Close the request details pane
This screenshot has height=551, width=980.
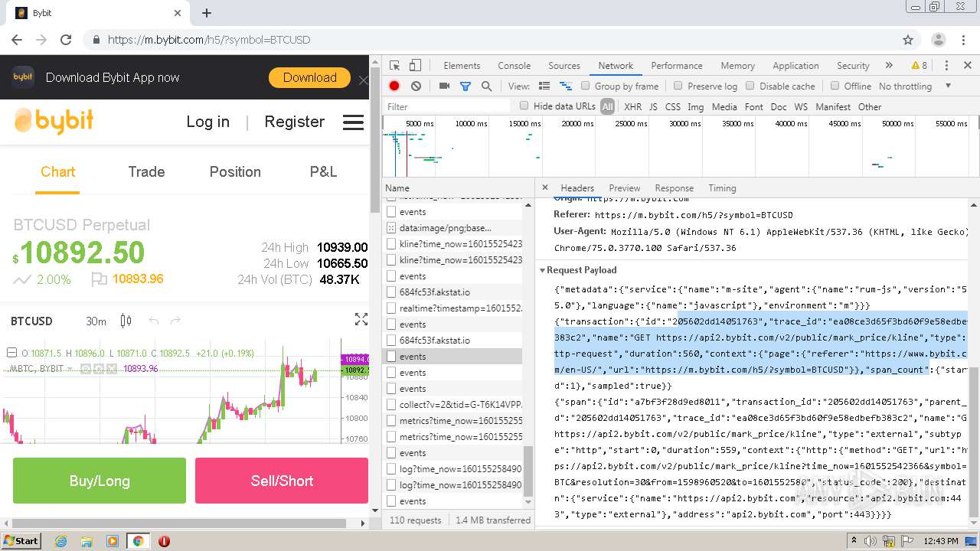point(545,187)
